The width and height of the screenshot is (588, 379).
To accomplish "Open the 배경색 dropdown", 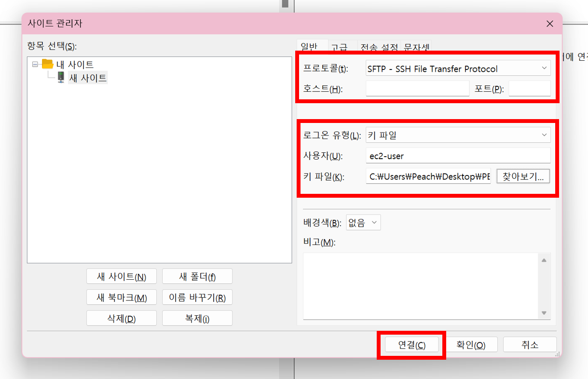I will (x=363, y=223).
